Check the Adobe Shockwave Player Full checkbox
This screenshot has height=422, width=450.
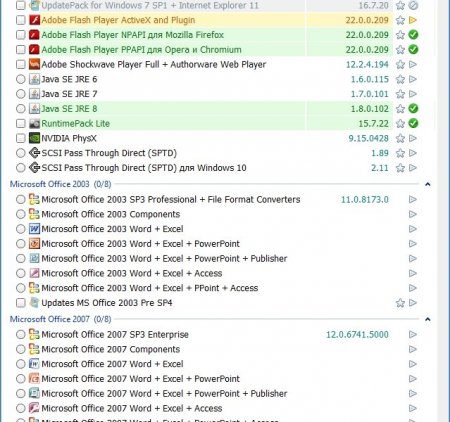click(21, 64)
